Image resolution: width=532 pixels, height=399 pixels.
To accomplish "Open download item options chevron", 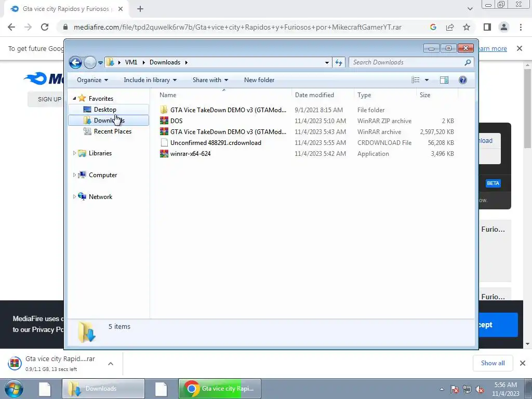I will click(x=111, y=364).
